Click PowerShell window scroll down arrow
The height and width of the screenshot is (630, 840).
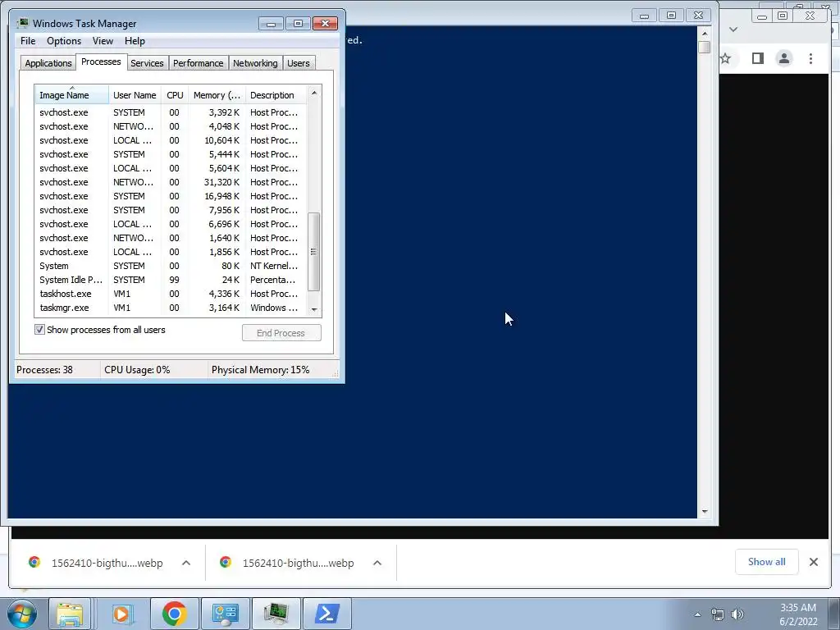[705, 512]
